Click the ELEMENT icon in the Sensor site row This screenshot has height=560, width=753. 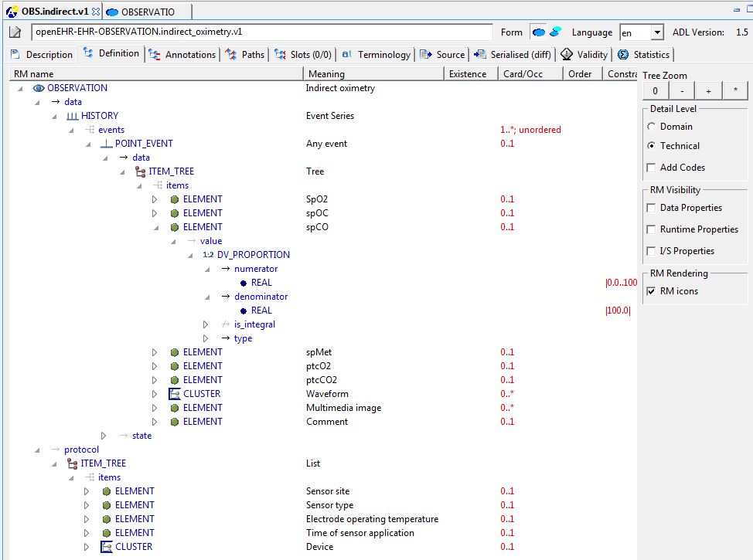point(107,492)
